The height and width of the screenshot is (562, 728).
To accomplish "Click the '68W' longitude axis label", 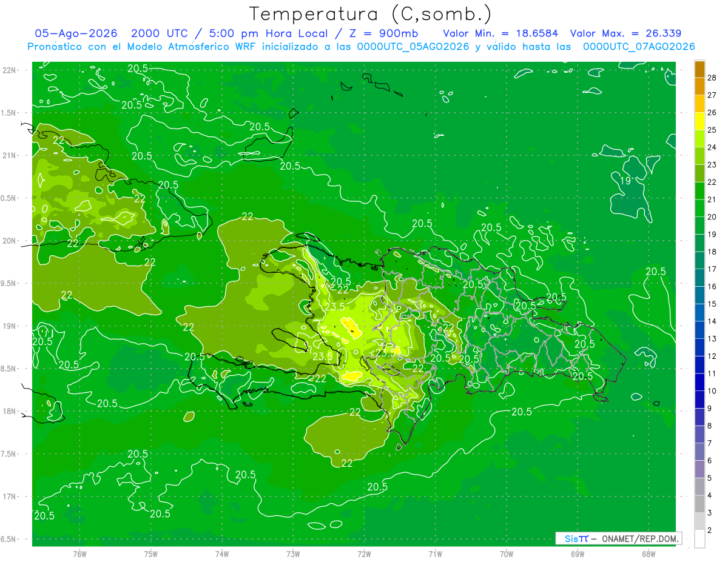I will pyautogui.click(x=649, y=554).
